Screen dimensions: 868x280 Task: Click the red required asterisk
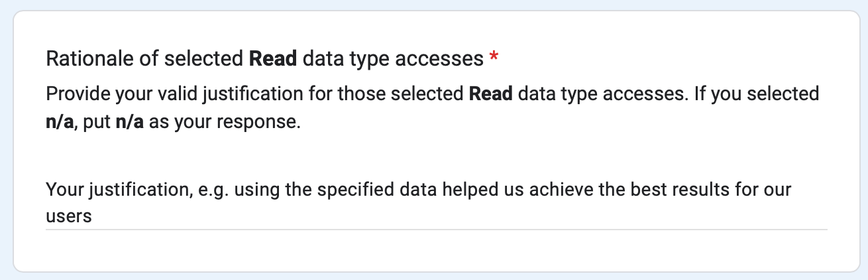pyautogui.click(x=494, y=60)
